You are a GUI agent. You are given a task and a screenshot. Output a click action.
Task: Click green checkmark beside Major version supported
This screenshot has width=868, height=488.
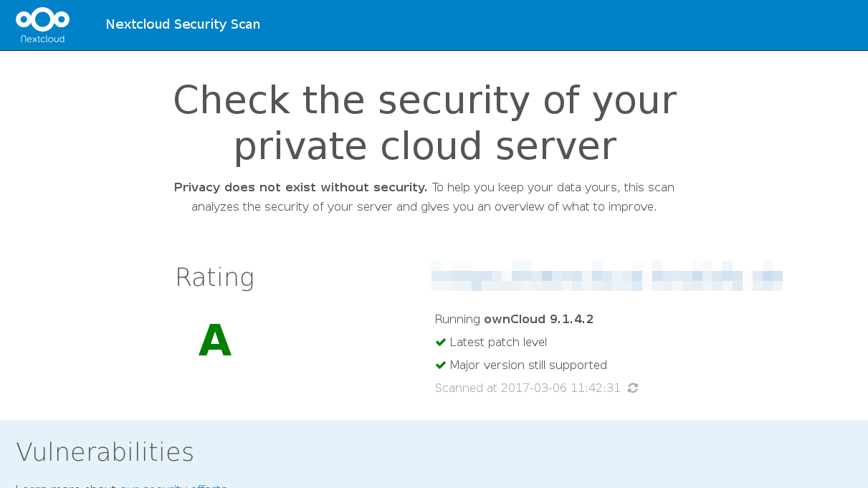coord(441,365)
